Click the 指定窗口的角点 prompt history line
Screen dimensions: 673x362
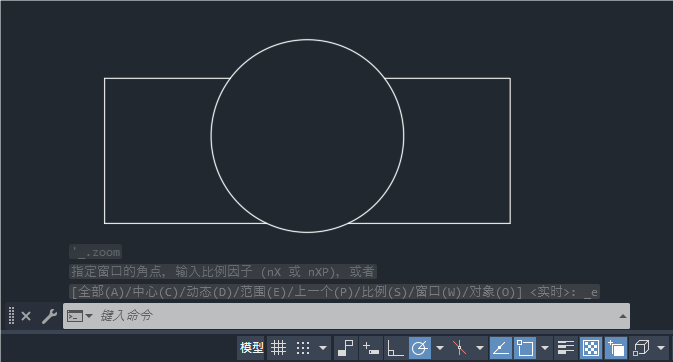(x=223, y=272)
